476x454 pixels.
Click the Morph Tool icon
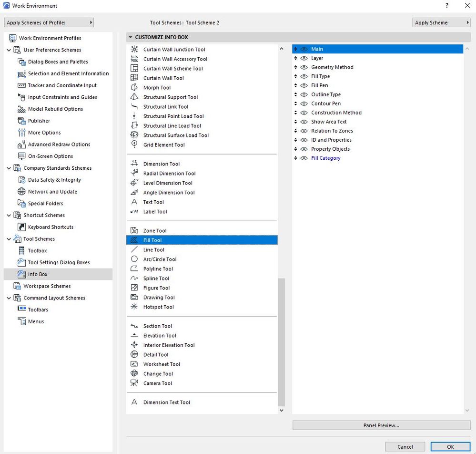(134, 88)
